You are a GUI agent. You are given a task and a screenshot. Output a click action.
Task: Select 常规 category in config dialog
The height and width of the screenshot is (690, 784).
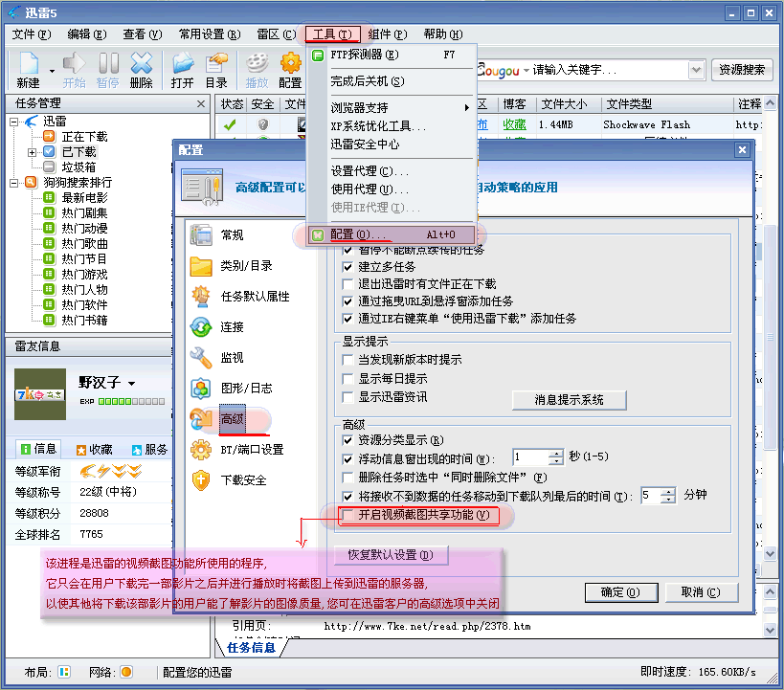(217, 235)
